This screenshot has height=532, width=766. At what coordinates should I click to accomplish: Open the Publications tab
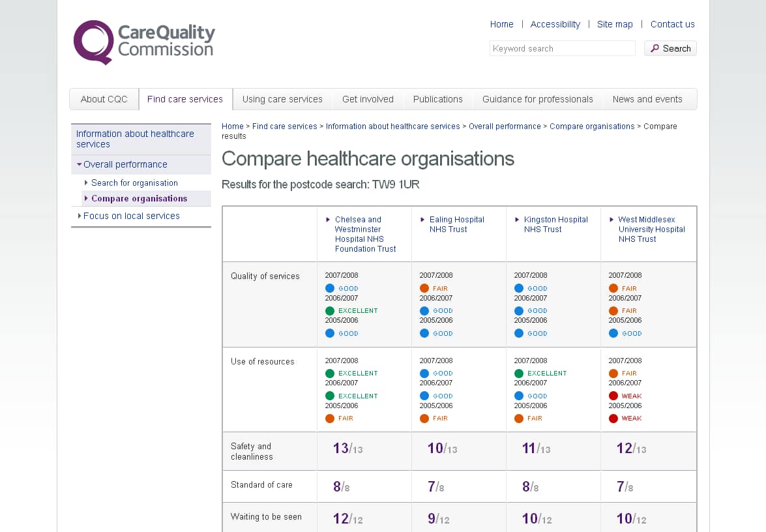437,99
